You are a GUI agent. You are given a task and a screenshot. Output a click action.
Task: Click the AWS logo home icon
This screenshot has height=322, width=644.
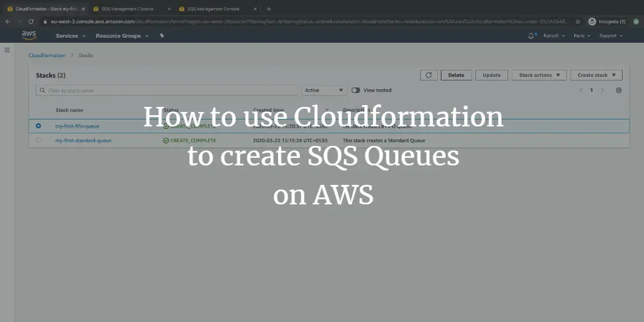click(29, 35)
